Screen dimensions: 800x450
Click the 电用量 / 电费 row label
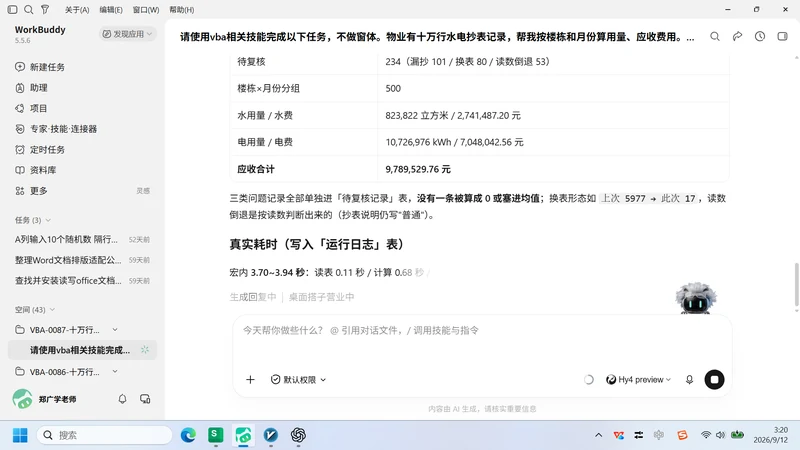point(265,142)
